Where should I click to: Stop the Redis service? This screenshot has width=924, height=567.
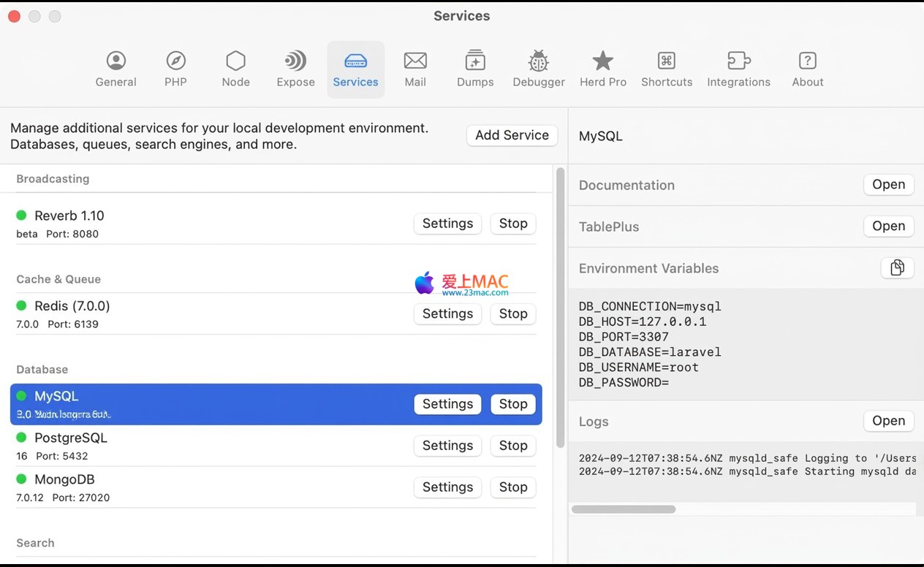pos(513,313)
